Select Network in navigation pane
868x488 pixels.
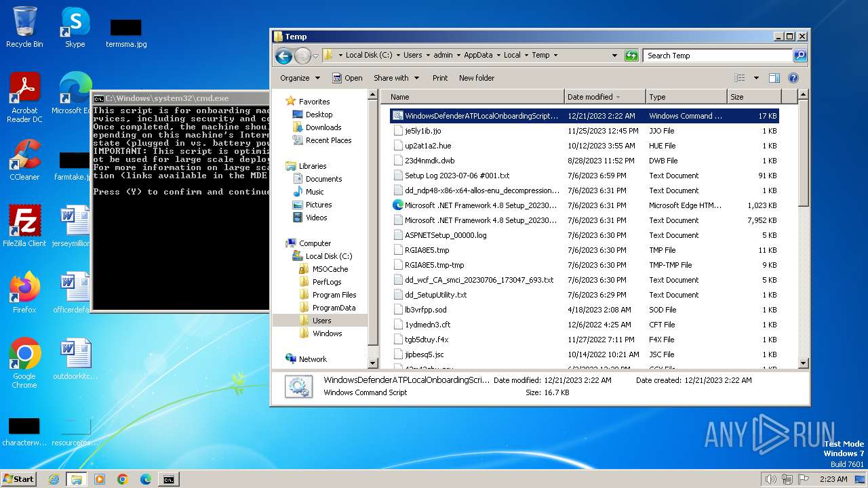(x=313, y=359)
